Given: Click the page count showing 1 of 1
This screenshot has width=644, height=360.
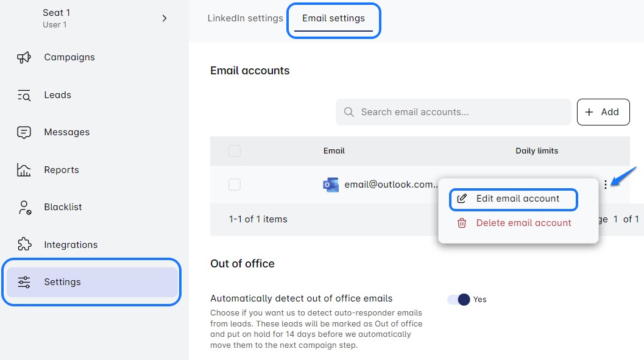Looking at the screenshot, I should pyautogui.click(x=619, y=219).
